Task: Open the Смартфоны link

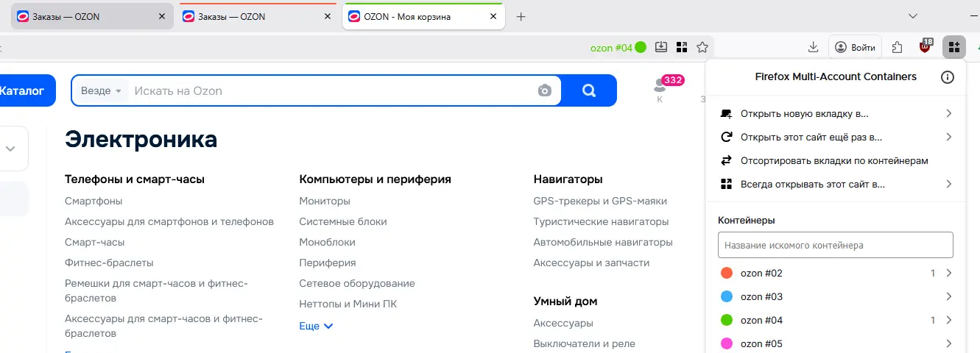Action: [94, 201]
